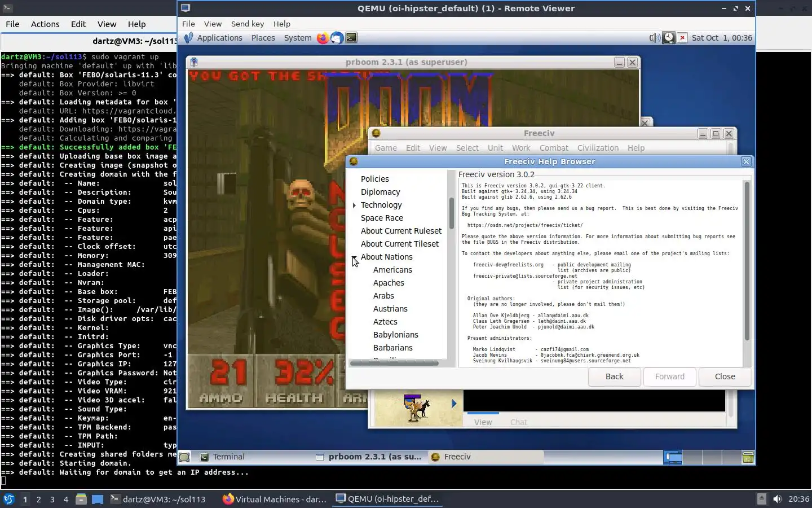Select Americans nation entry
The width and height of the screenshot is (812, 508).
392,270
